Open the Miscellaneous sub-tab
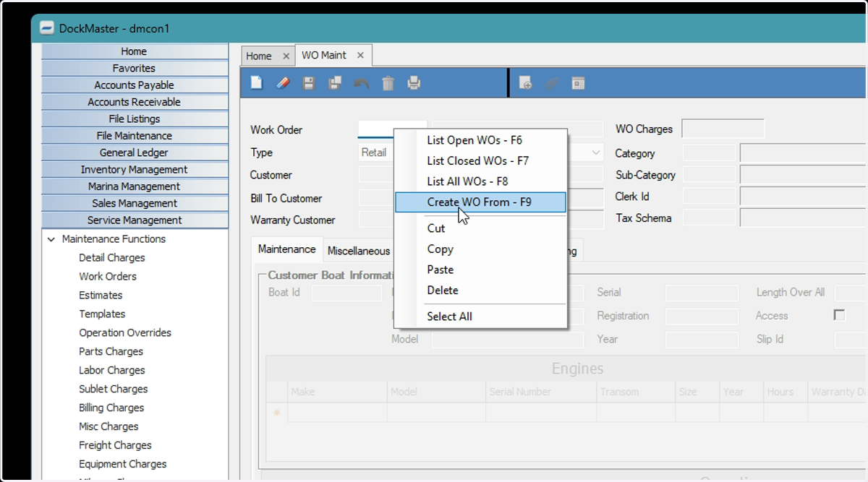Image resolution: width=868 pixels, height=482 pixels. pyautogui.click(x=358, y=251)
